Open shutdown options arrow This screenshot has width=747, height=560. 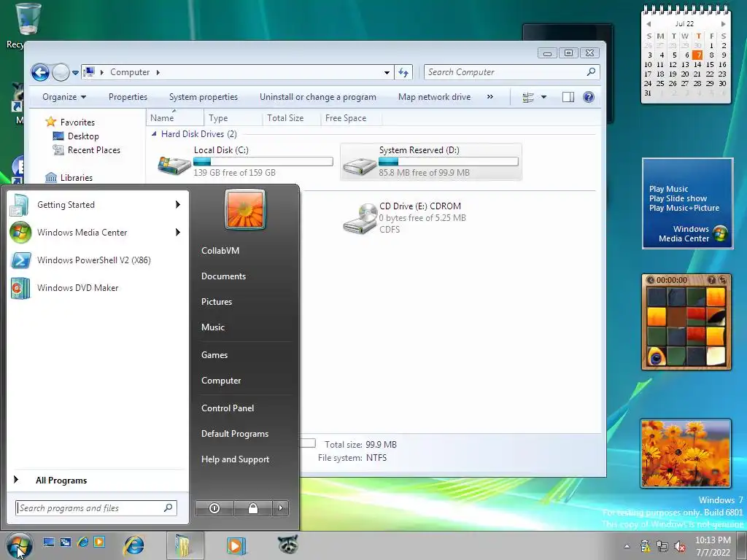point(281,508)
